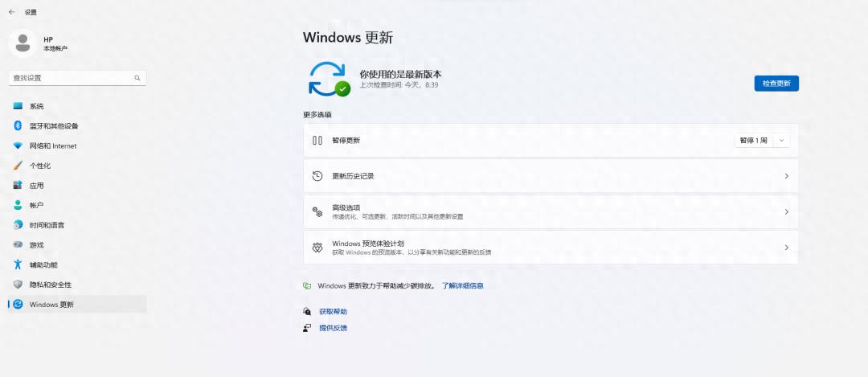Select the 网络和 Internet wifi icon
Viewport: 868px width, 377px height.
pos(18,145)
